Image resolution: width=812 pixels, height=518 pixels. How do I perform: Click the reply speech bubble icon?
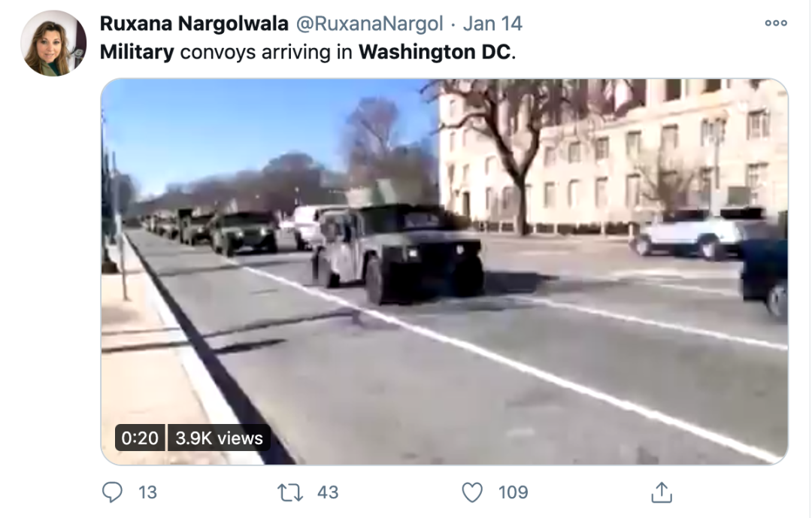(112, 492)
